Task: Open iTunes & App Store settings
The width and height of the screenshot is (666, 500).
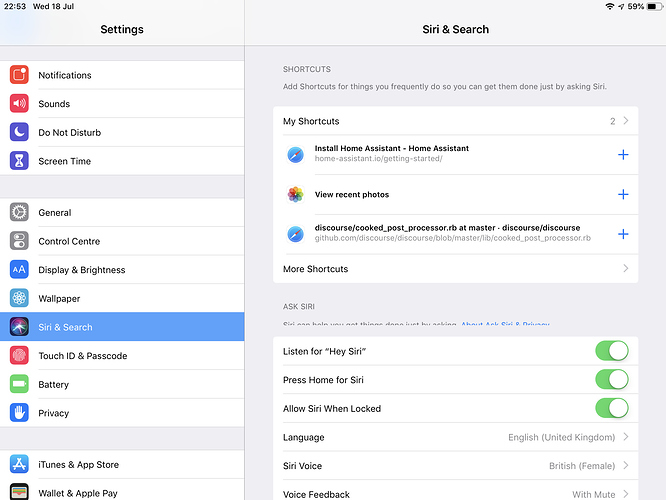Action: [x=122, y=464]
